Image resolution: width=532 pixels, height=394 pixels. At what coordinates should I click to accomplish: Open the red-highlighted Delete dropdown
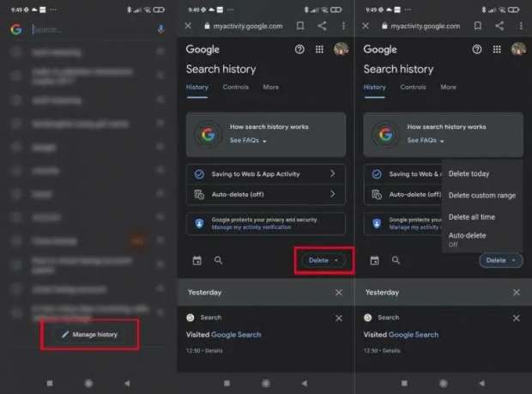click(323, 260)
